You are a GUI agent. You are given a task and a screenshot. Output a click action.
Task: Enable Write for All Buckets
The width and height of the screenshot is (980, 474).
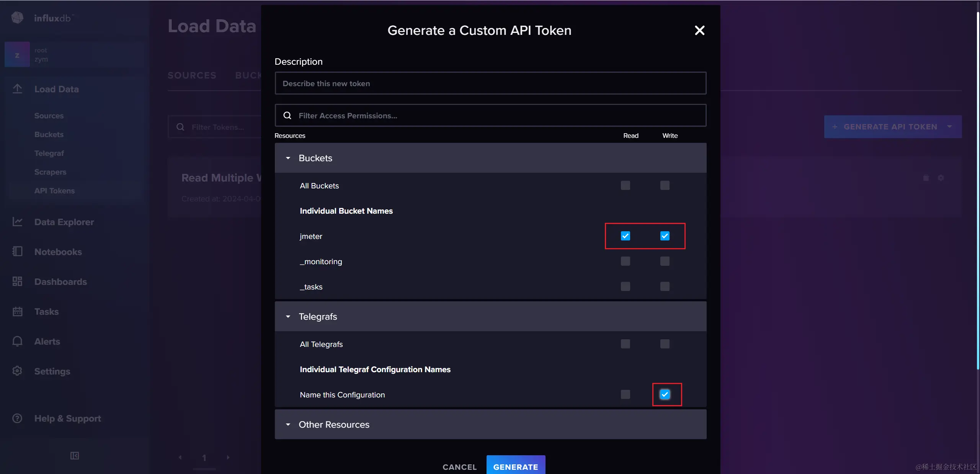tap(665, 185)
